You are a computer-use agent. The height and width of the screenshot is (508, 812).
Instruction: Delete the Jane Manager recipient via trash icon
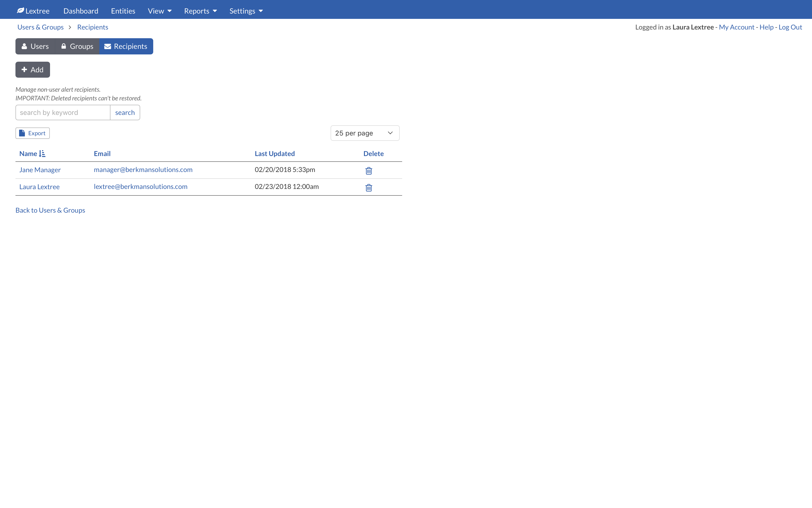pyautogui.click(x=368, y=171)
